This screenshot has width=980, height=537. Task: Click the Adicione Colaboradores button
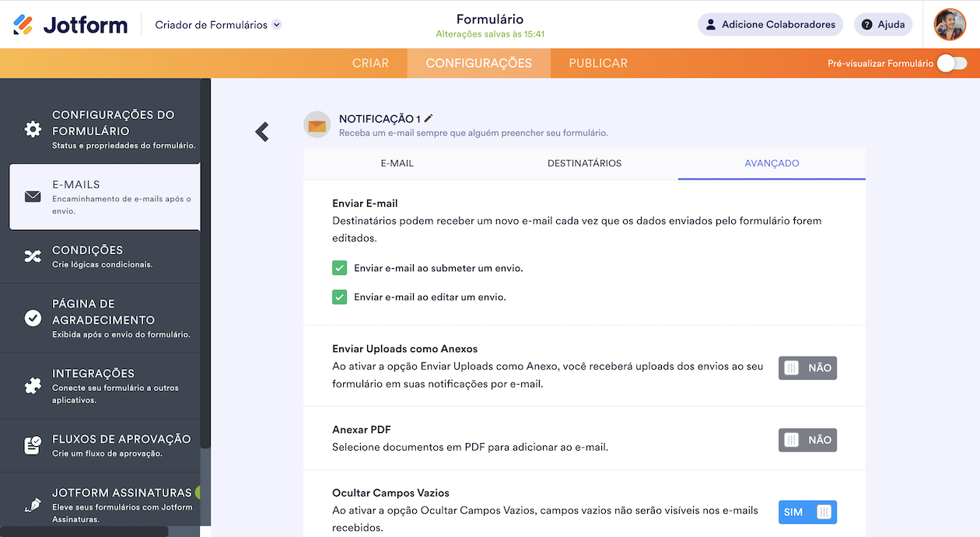770,25
